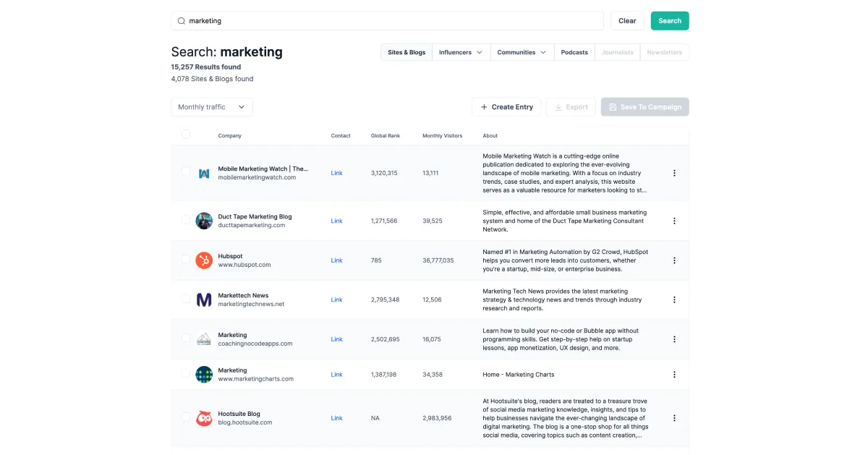This screenshot has height=455, width=868.
Task: Check the Hubspot row checkbox
Action: tap(186, 259)
